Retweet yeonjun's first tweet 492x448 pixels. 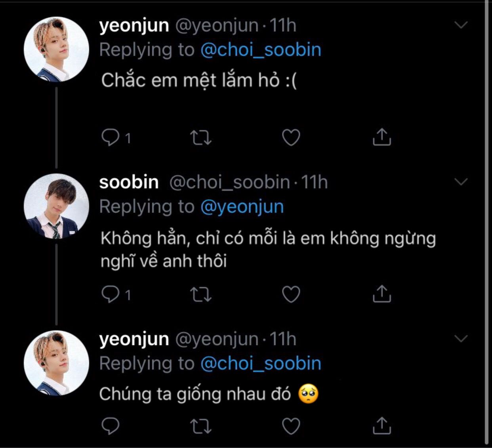[x=201, y=137]
